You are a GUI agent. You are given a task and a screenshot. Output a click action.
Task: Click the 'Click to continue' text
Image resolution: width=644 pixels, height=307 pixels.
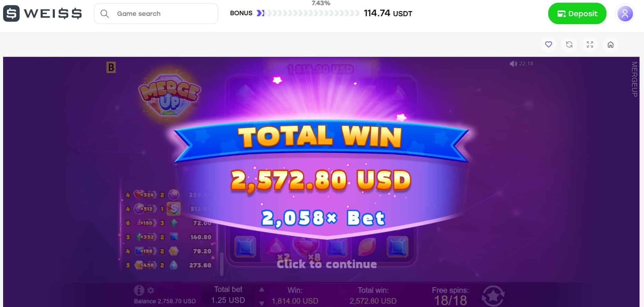coord(327,264)
